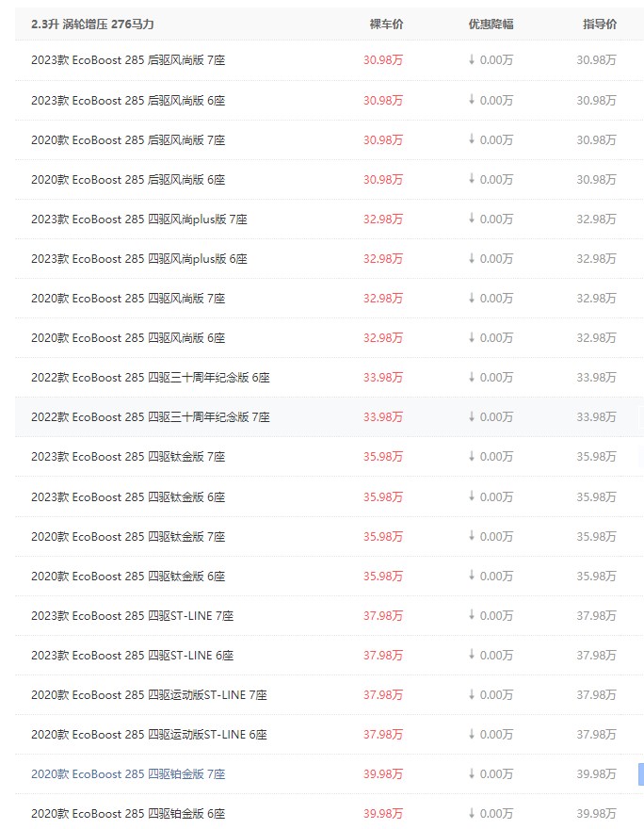The width and height of the screenshot is (644, 829).
Task: Click 39.98万 naked price of 铂金版 7座
Action: (383, 774)
